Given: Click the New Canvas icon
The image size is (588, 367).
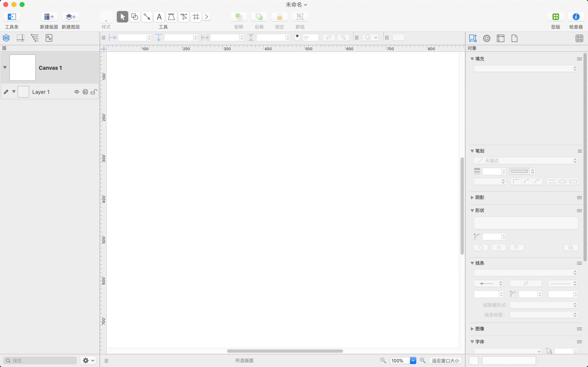Looking at the screenshot, I should point(49,17).
